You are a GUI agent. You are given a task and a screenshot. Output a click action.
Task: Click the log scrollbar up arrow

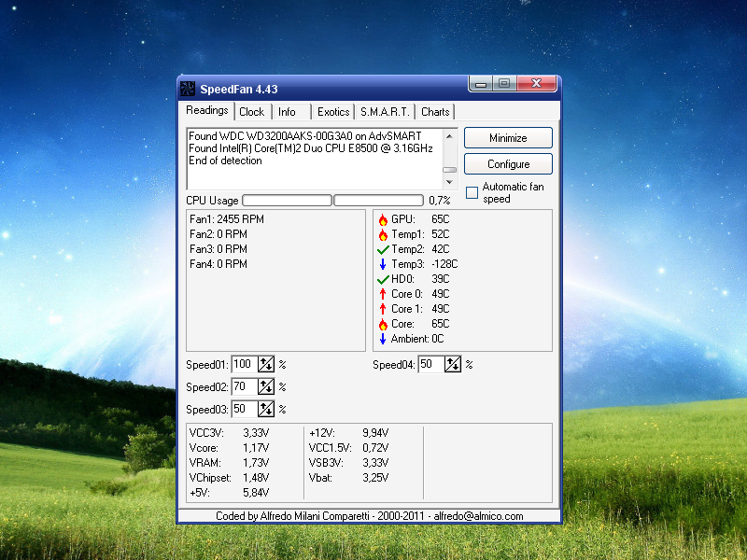[x=449, y=136]
